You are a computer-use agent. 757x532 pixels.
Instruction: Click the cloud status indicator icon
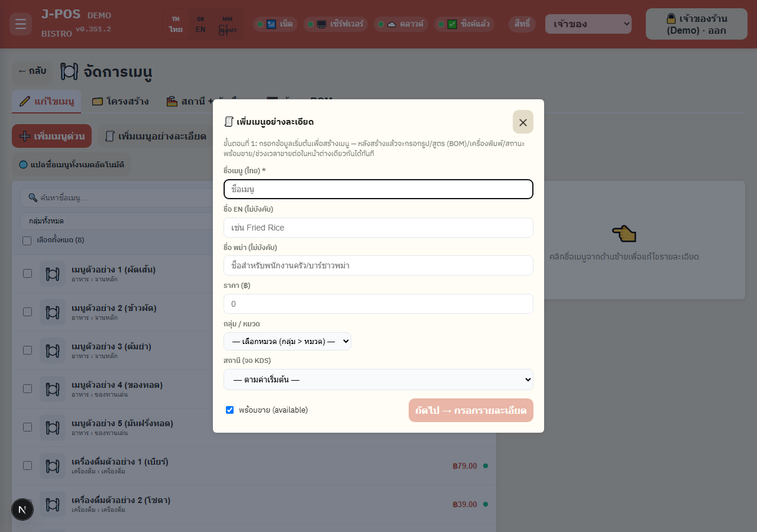[392, 24]
